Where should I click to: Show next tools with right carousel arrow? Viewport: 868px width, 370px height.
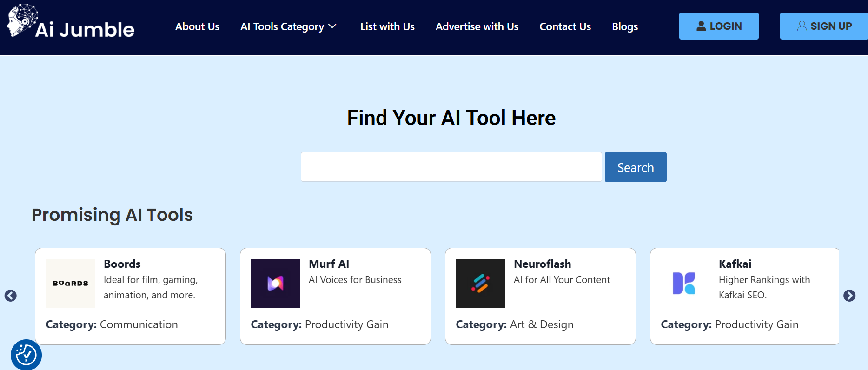point(849,296)
